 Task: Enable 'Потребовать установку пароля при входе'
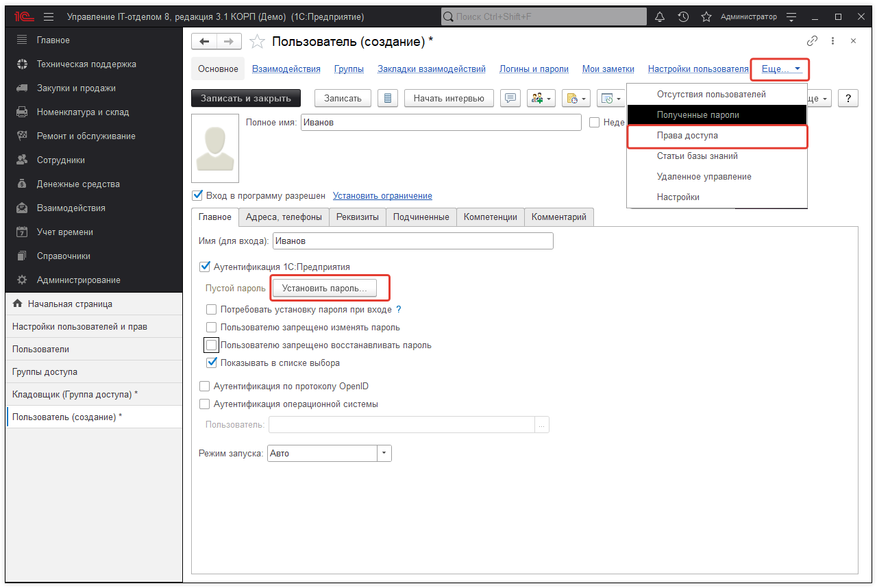tap(212, 310)
